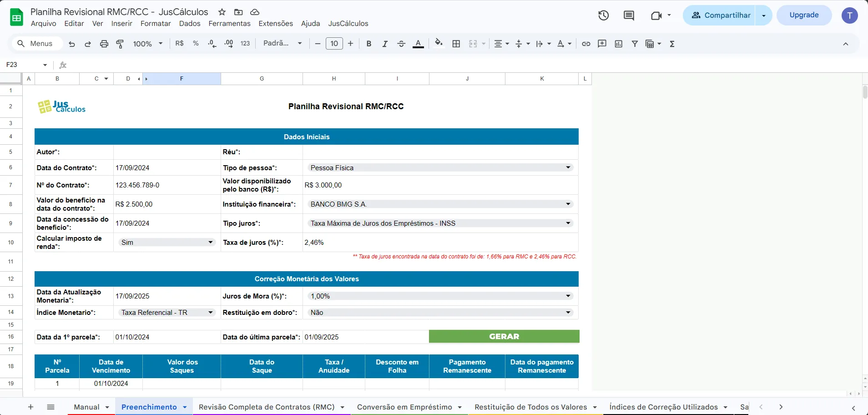Toggle italic formatting
The image size is (868, 415).
click(385, 44)
